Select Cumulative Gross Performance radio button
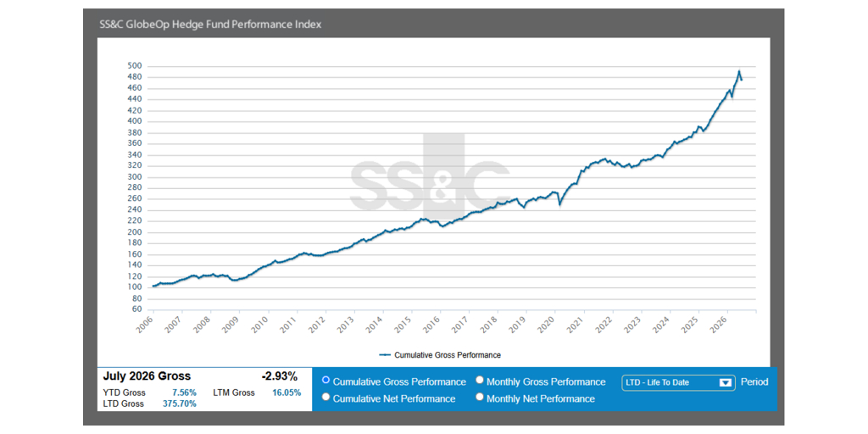Screen dimensions: 868x434 pos(325,380)
